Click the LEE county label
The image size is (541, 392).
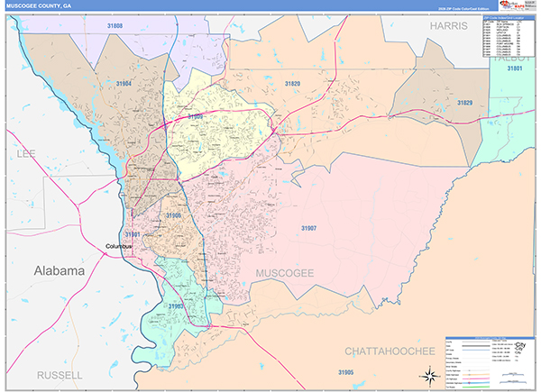coord(26,154)
